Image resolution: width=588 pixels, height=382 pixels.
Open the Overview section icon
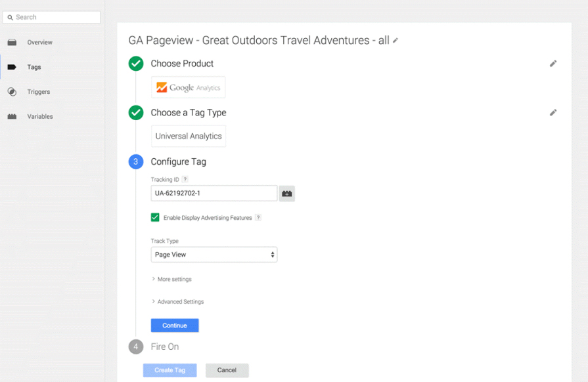point(12,42)
